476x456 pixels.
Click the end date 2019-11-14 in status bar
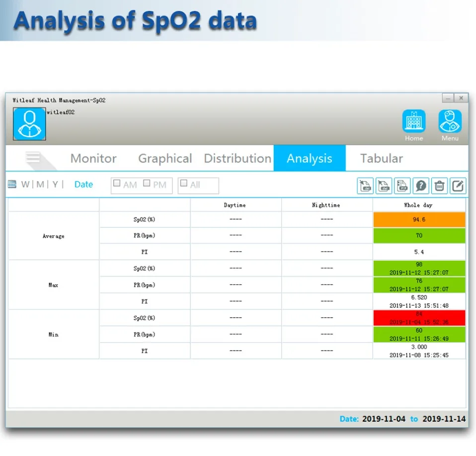pyautogui.click(x=444, y=419)
